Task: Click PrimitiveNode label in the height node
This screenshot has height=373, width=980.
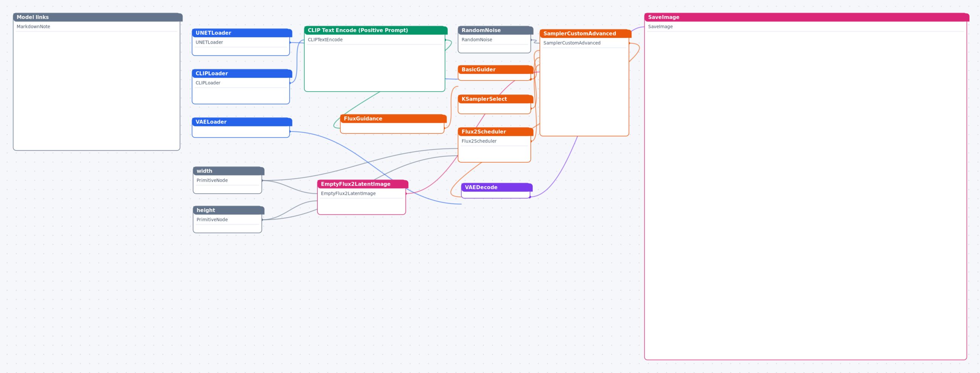Action: tap(212, 220)
